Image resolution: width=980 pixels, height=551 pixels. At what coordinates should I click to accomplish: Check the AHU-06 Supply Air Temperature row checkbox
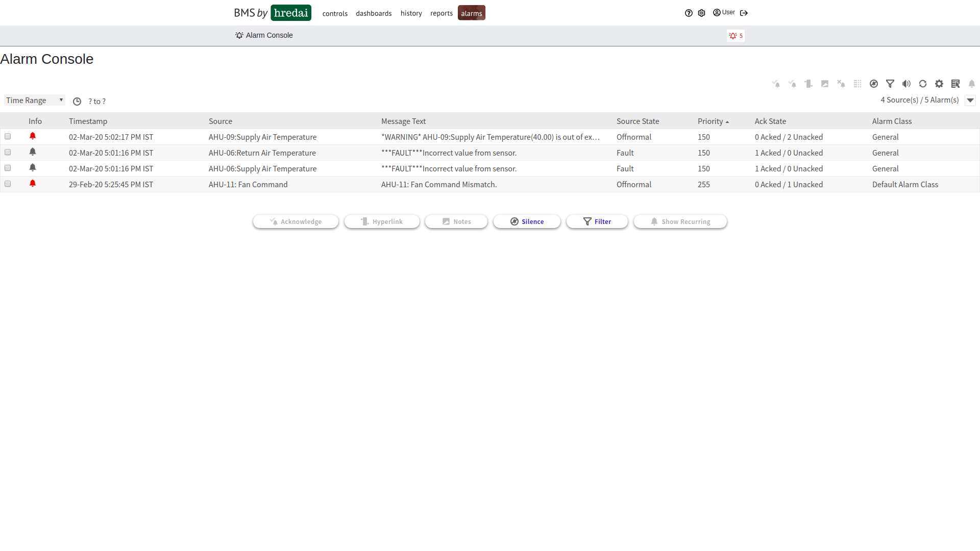(8, 168)
